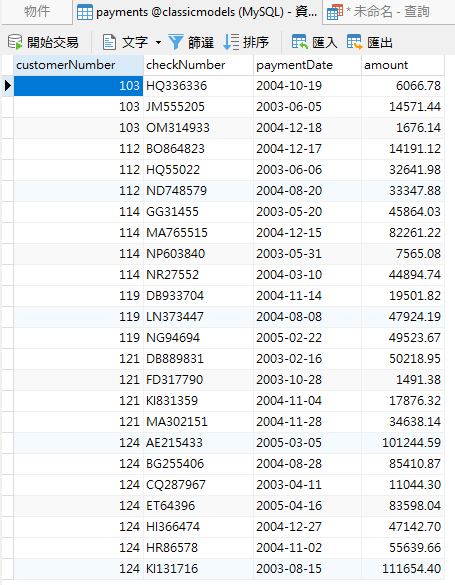Click the Sort (排序) icon

(x=231, y=42)
